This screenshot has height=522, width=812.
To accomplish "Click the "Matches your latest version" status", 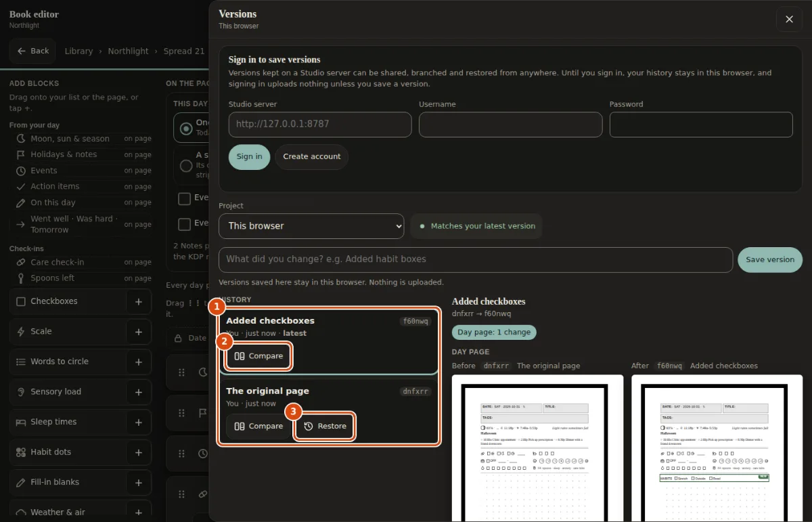I will [x=476, y=226].
